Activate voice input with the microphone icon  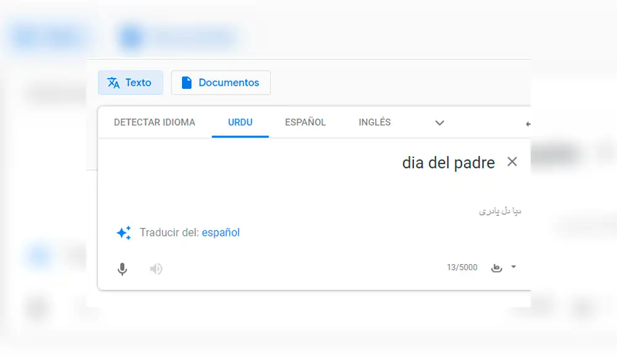(x=122, y=269)
